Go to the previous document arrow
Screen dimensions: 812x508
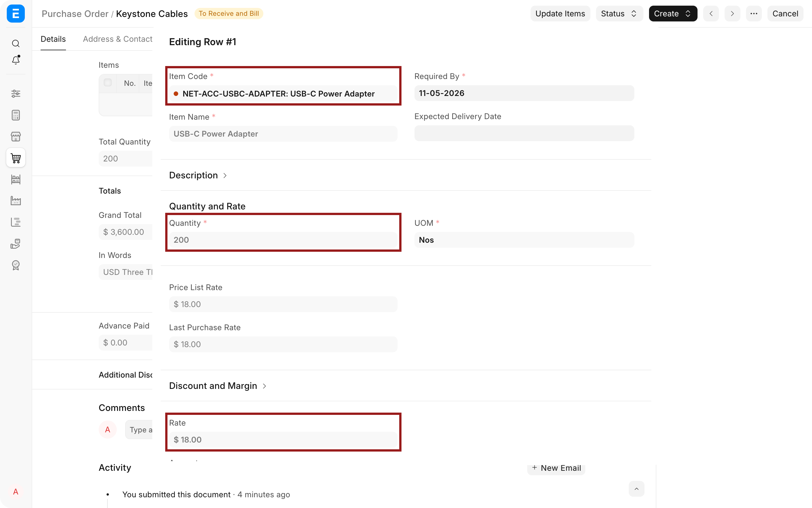[x=711, y=14]
